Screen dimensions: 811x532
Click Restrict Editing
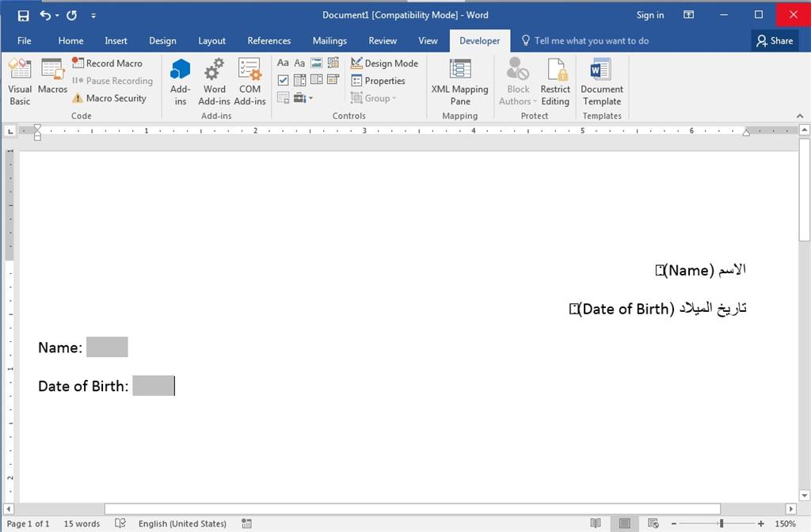pos(555,82)
